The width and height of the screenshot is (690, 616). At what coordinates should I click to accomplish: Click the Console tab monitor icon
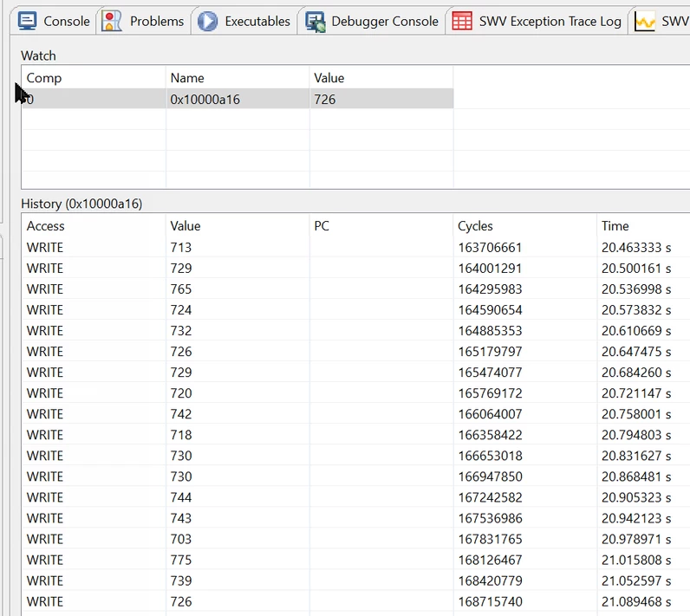pyautogui.click(x=27, y=21)
